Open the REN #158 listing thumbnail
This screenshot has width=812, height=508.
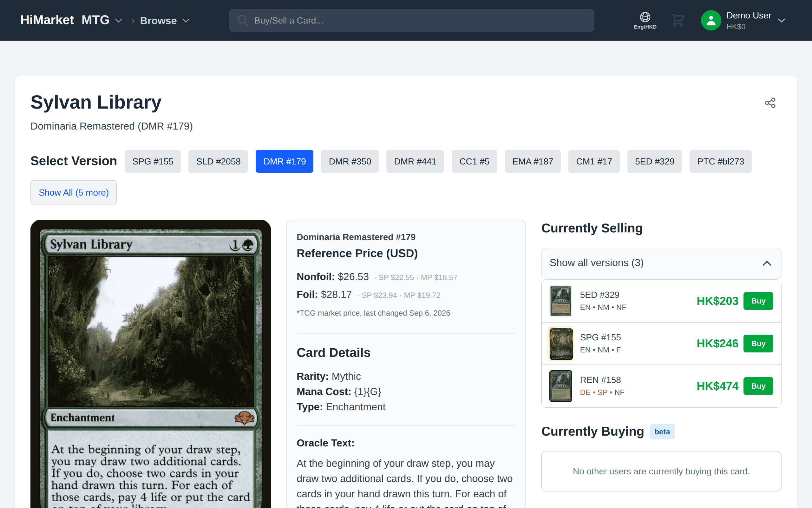(560, 386)
